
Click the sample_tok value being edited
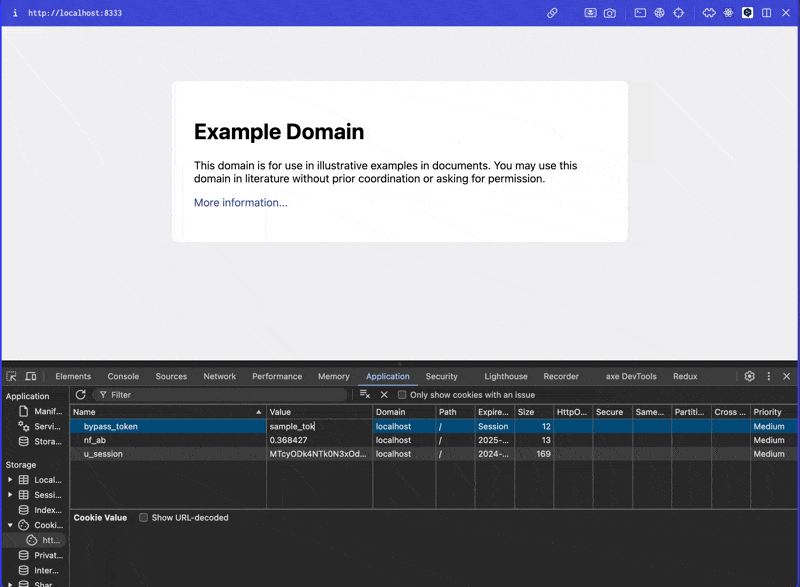coord(319,426)
